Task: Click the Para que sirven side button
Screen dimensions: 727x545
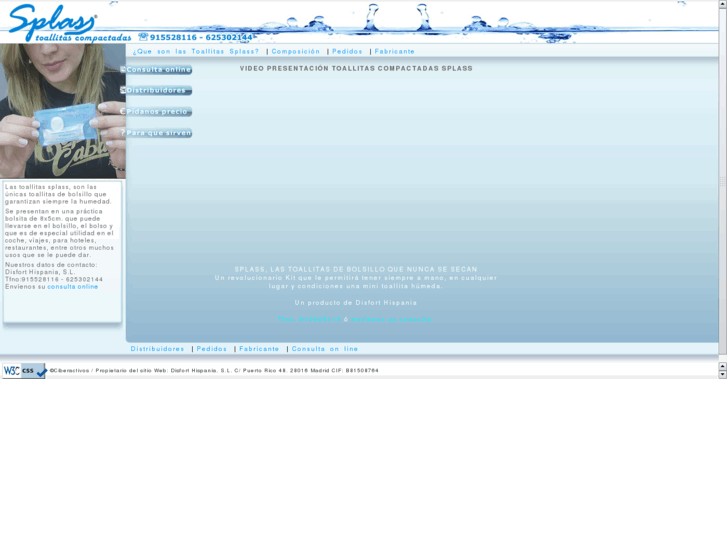Action: pos(156,133)
